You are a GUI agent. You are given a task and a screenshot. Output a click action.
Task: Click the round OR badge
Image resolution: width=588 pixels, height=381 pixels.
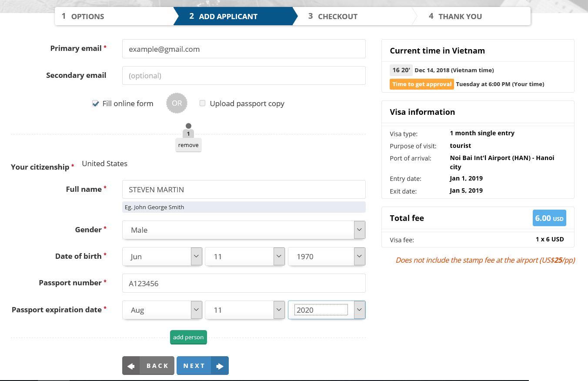[x=177, y=104]
